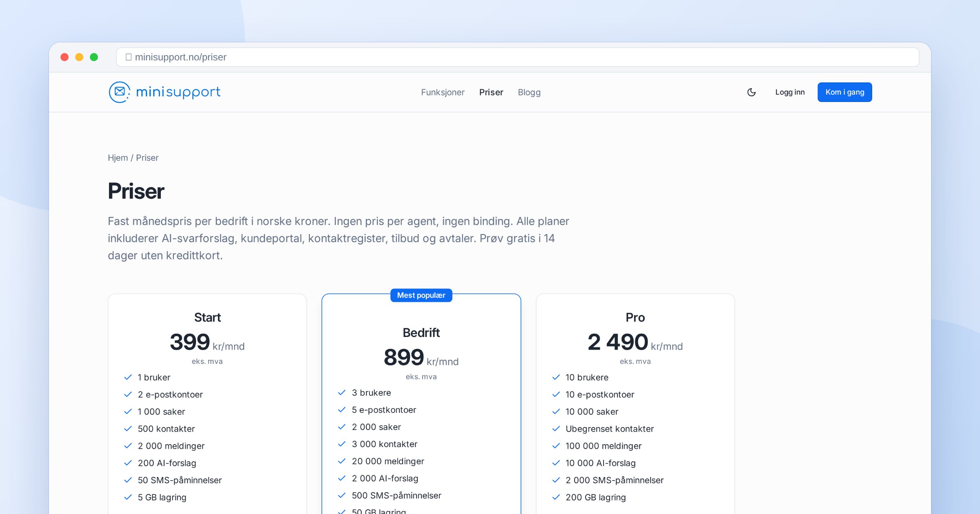
Task: Click the 2 490 price in Pro plan
Action: click(618, 342)
